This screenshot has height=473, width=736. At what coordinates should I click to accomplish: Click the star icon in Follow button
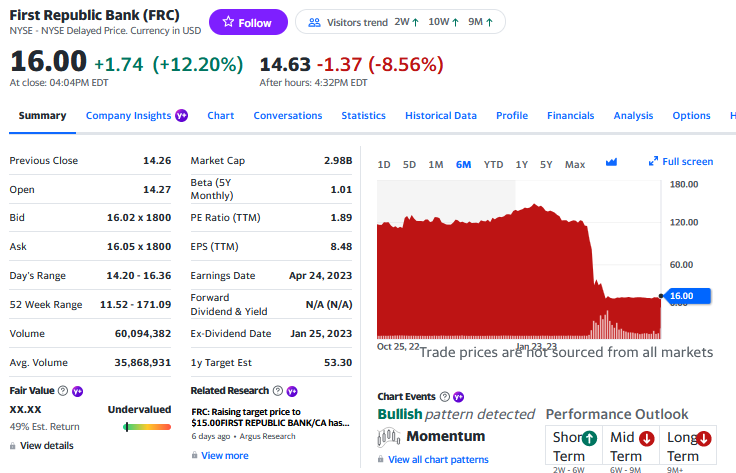(x=228, y=22)
